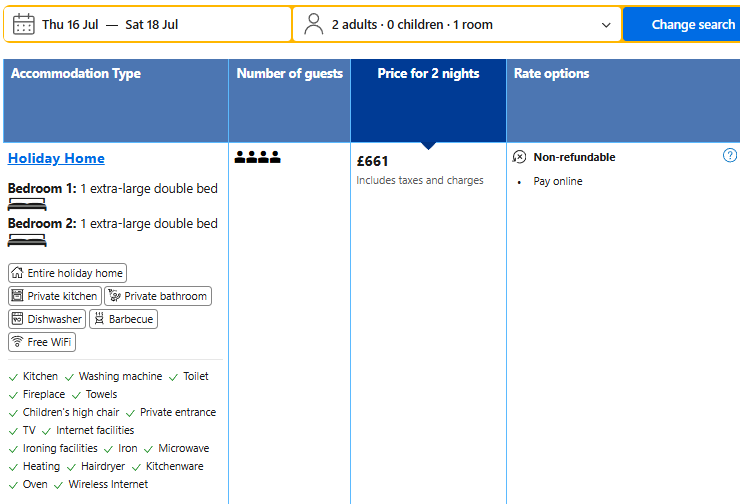740x504 pixels.
Task: Click the Kitchenware amenity
Action: click(175, 466)
